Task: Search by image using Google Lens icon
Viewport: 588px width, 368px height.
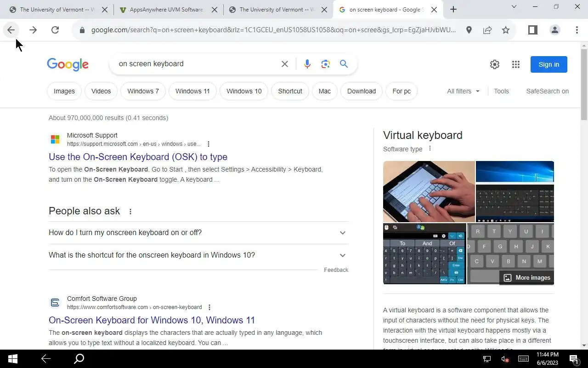Action: pos(326,64)
